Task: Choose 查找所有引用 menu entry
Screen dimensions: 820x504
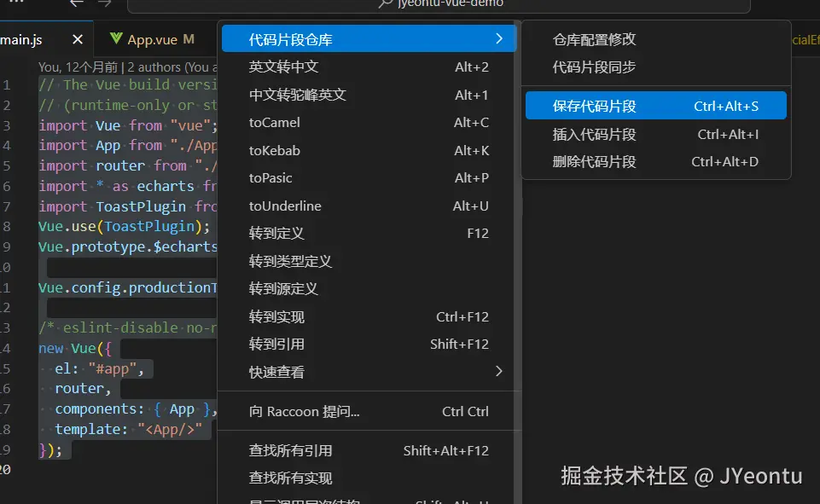Action: coord(369,450)
